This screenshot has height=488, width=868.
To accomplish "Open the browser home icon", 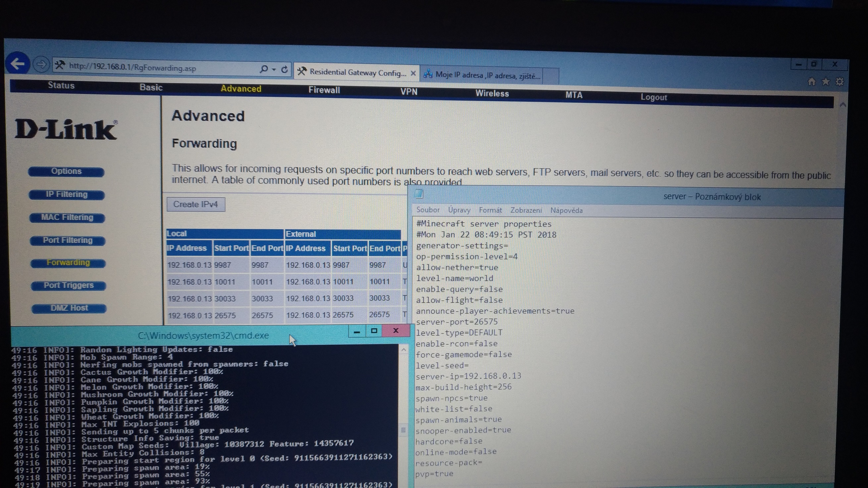I will (811, 82).
